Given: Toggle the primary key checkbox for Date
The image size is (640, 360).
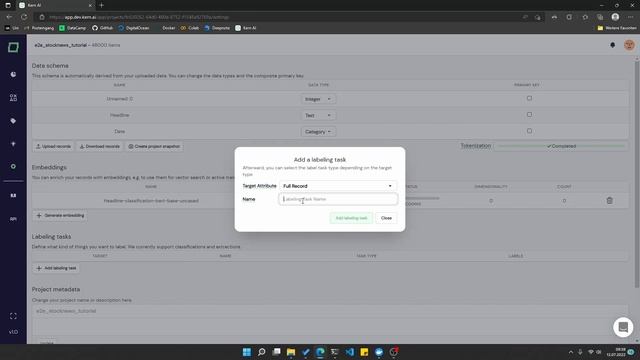Looking at the screenshot, I should [529, 131].
